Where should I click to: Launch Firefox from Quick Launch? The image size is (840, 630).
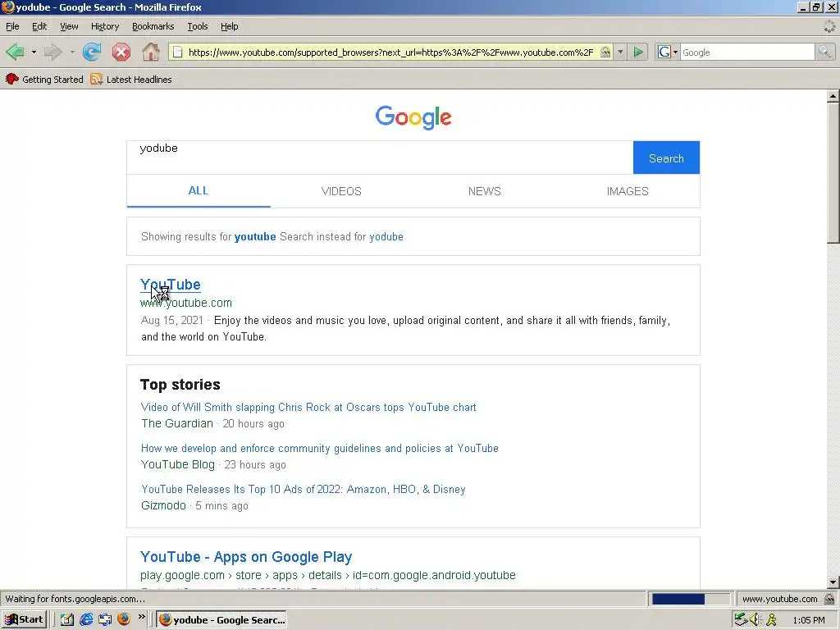click(x=124, y=619)
